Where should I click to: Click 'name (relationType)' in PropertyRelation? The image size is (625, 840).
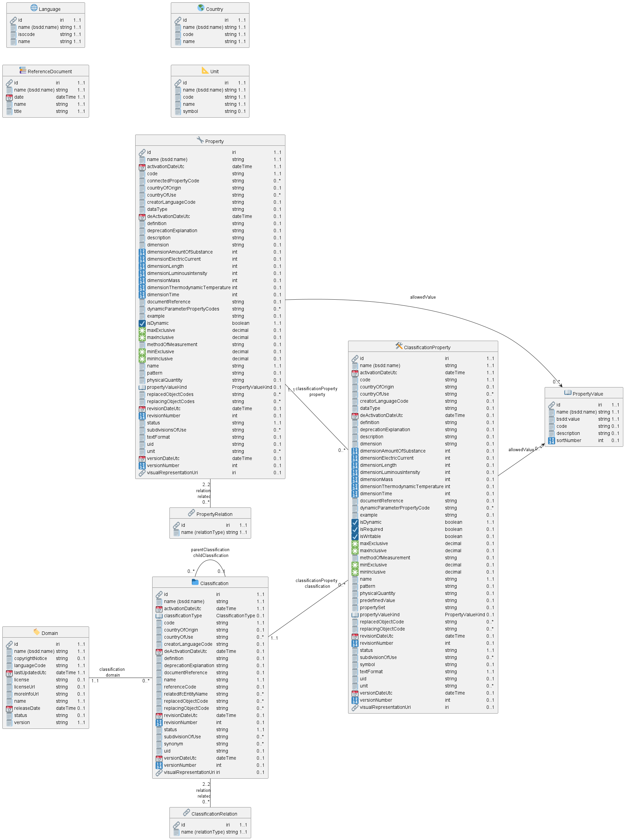point(203,533)
